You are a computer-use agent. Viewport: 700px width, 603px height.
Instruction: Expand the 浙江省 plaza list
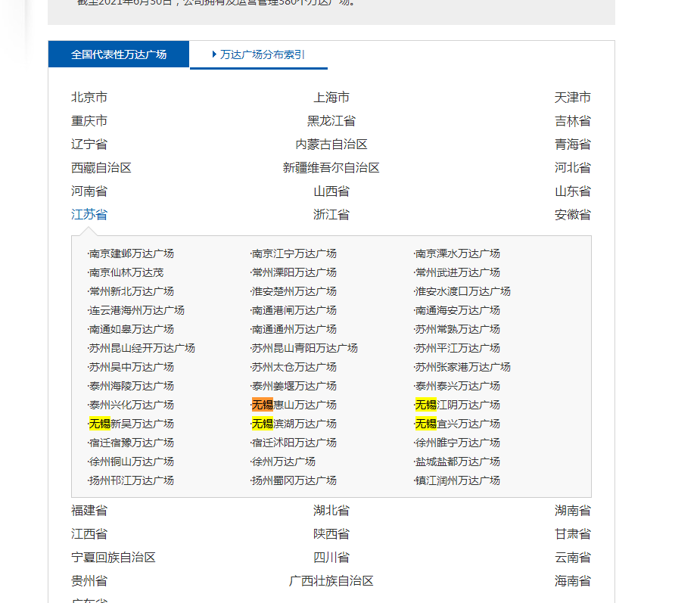pos(331,215)
